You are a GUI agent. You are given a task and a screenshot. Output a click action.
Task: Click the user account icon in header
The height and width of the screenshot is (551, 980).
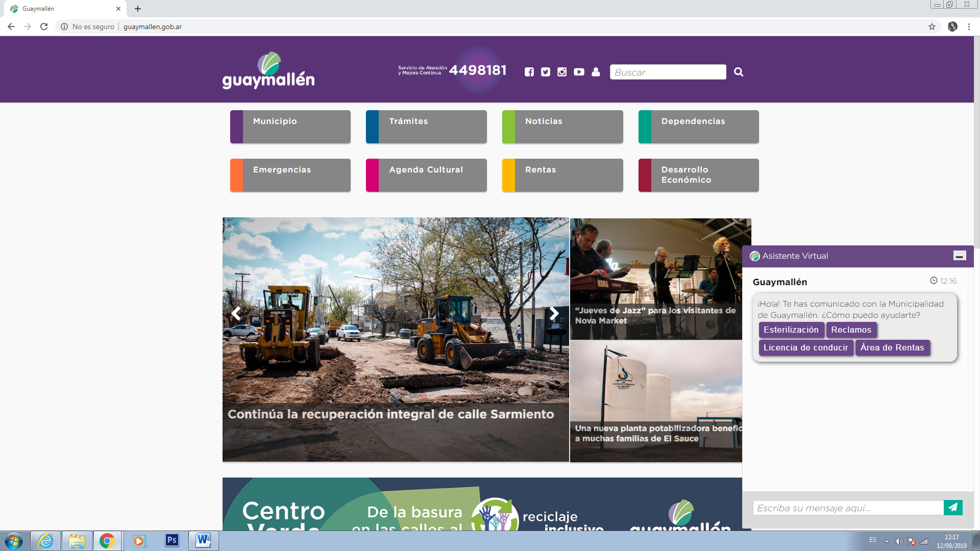pos(596,72)
